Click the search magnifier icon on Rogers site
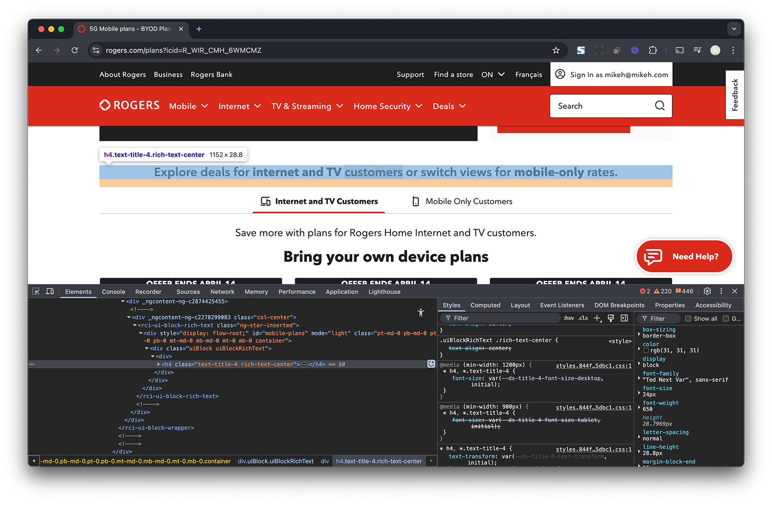The width and height of the screenshot is (772, 532). (660, 106)
